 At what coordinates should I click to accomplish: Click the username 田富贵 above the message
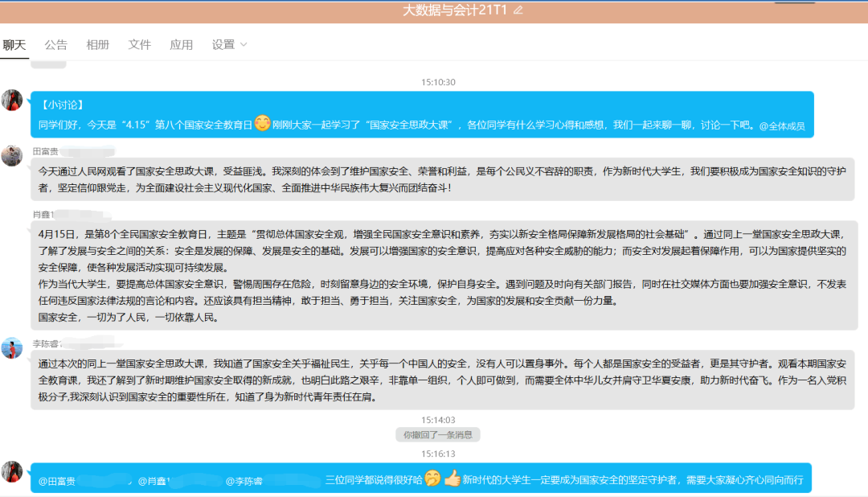pyautogui.click(x=45, y=151)
